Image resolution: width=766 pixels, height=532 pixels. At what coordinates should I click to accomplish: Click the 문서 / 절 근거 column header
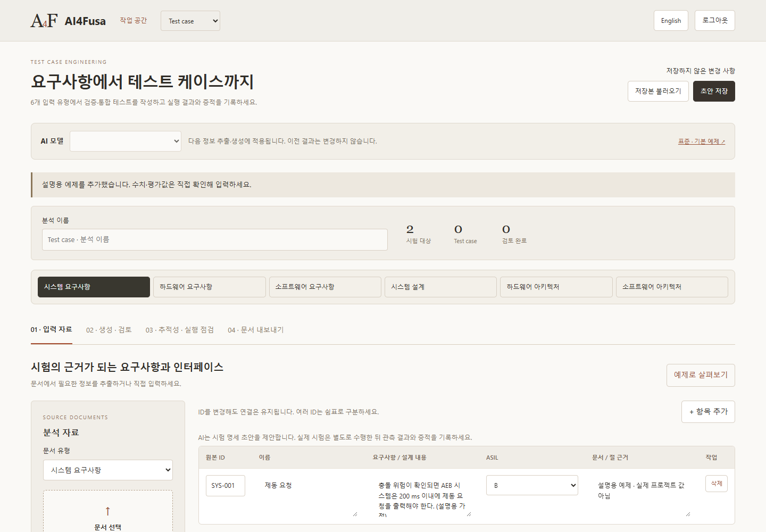610,458
